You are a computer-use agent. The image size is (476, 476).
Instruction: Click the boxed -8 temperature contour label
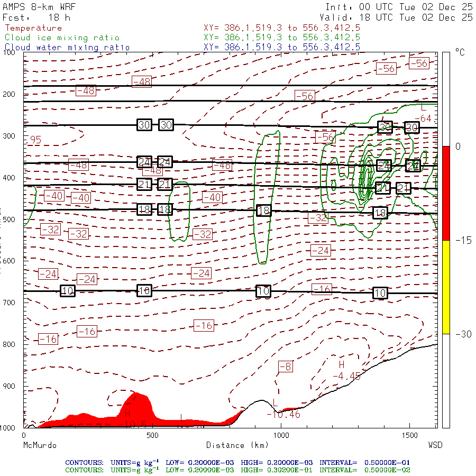pyautogui.click(x=286, y=367)
